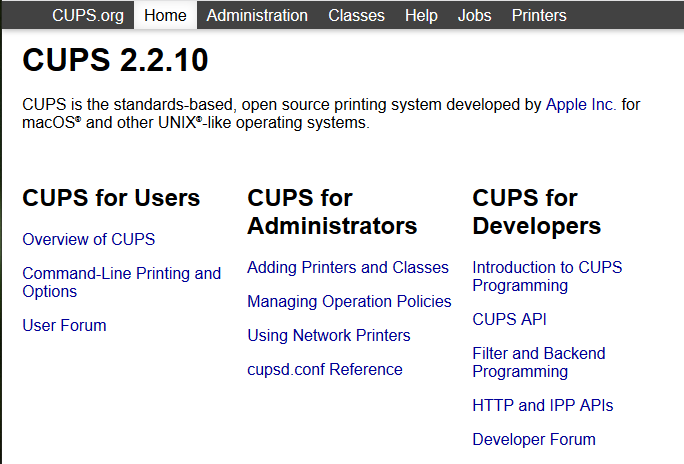
Task: Click the CUPS for Users heading
Action: pos(111,198)
